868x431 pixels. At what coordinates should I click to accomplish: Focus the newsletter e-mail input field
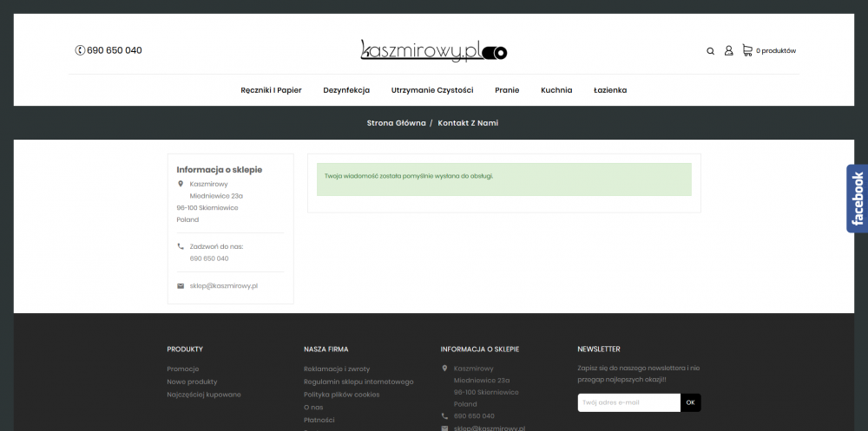point(628,402)
